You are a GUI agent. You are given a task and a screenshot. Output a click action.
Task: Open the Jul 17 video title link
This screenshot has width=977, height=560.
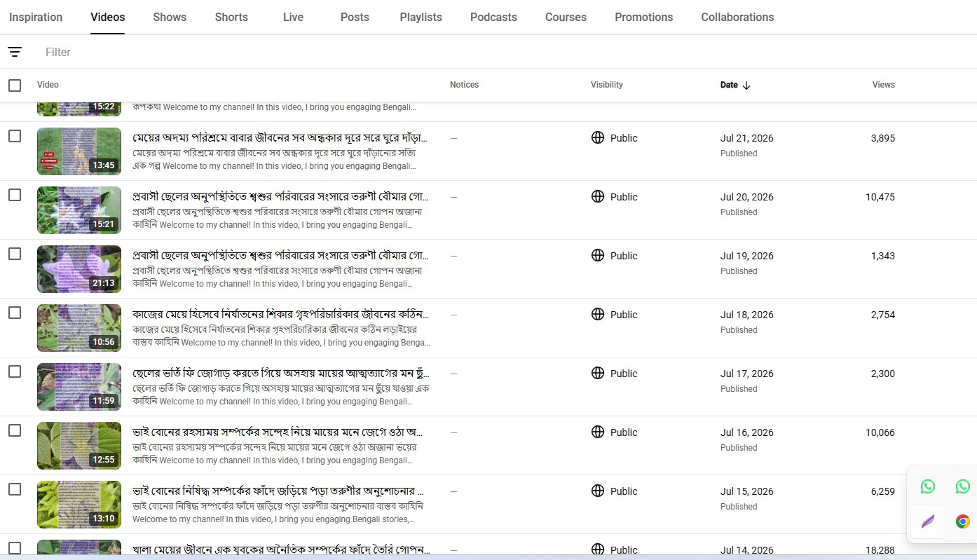pyautogui.click(x=280, y=373)
